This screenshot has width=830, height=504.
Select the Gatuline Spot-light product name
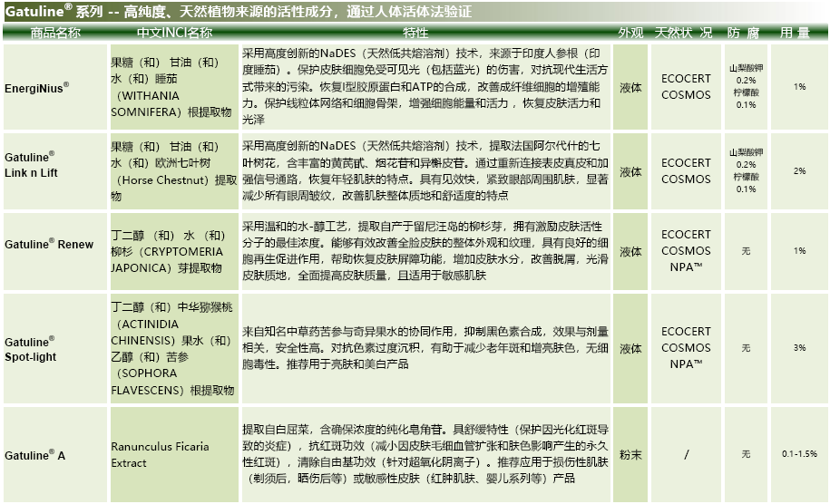(x=30, y=349)
